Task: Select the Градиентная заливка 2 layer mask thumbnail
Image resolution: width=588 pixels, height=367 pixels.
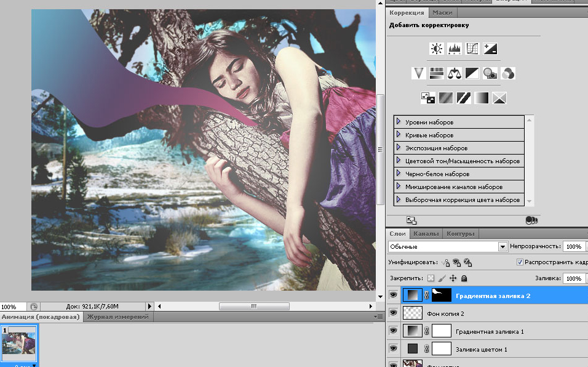Action: click(x=442, y=296)
